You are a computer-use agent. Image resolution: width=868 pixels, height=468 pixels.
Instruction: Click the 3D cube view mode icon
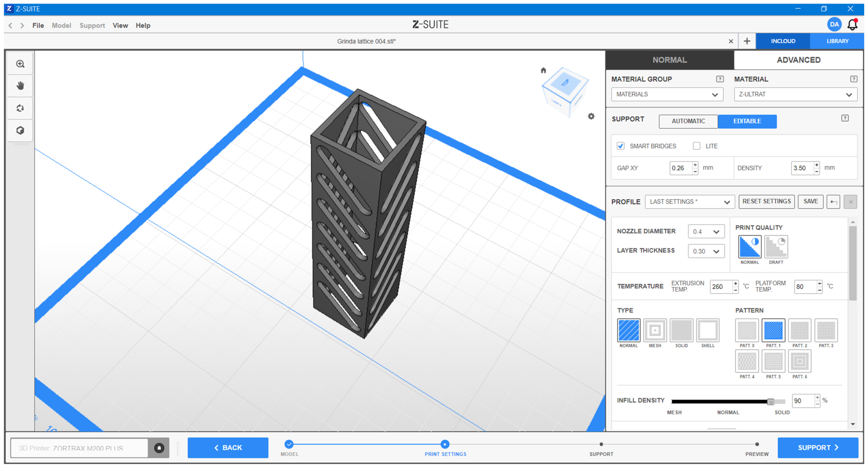point(20,130)
